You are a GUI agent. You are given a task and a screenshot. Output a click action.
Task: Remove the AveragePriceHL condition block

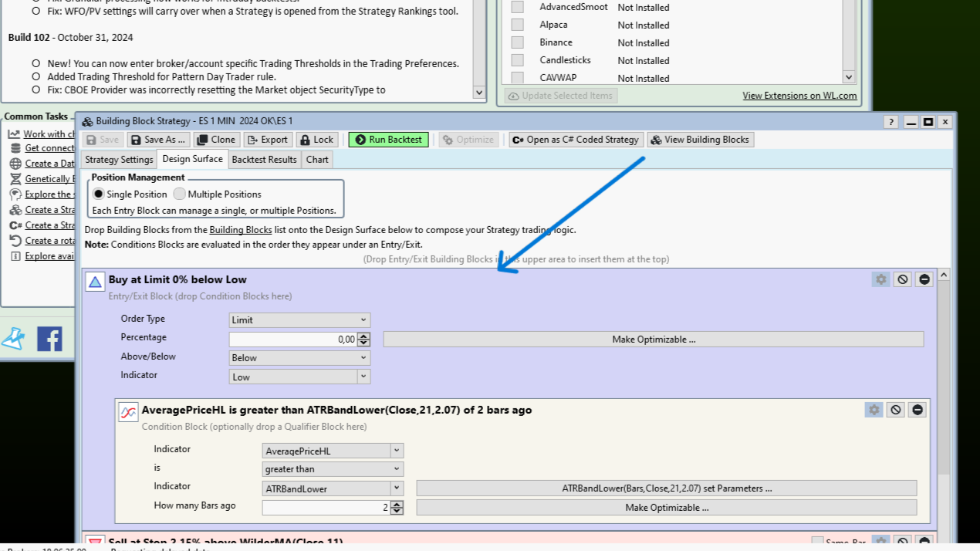tap(917, 410)
